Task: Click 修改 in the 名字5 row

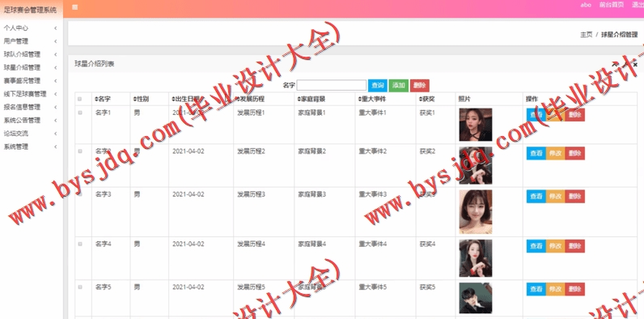Action: (x=556, y=289)
